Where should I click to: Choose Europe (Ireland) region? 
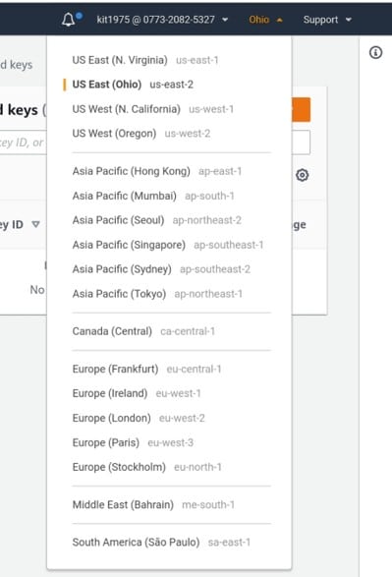click(x=137, y=393)
